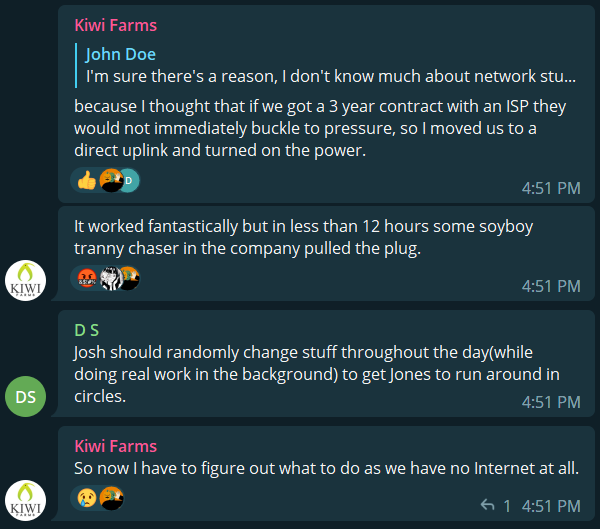The width and height of the screenshot is (600, 529).
Task: Click Kiwi Farms name on last message
Action: click(x=115, y=446)
